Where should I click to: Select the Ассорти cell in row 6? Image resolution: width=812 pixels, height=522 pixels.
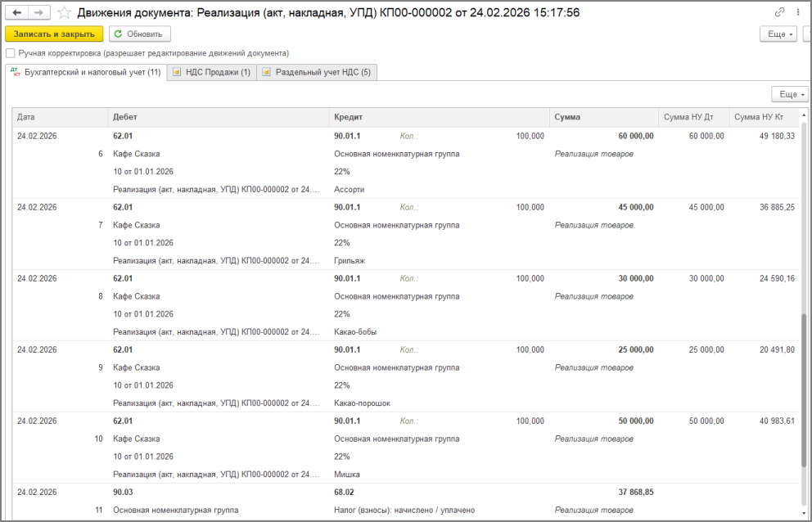pyautogui.click(x=350, y=190)
